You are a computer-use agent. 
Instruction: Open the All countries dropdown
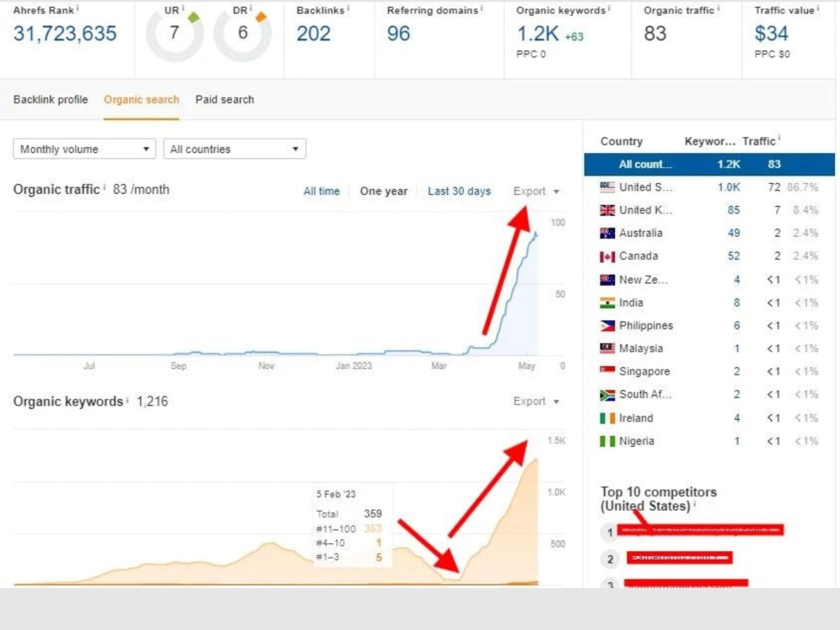pos(234,149)
